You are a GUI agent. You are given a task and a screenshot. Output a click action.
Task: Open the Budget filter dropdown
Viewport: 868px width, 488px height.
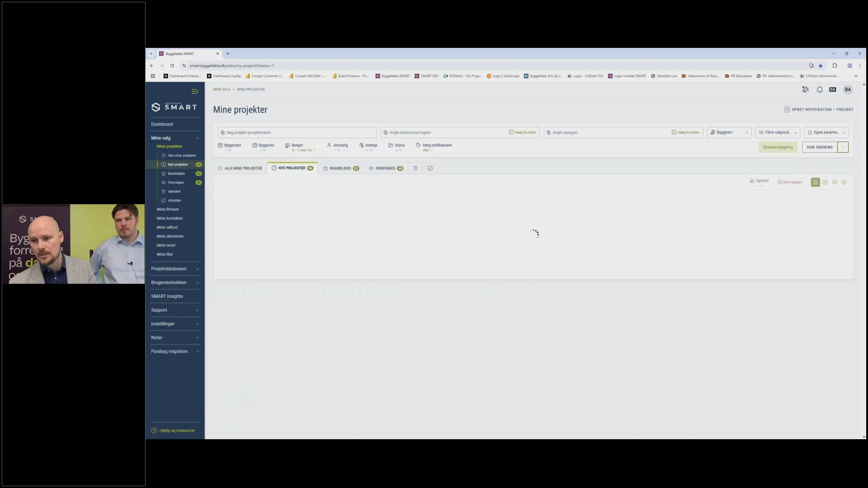(x=301, y=147)
